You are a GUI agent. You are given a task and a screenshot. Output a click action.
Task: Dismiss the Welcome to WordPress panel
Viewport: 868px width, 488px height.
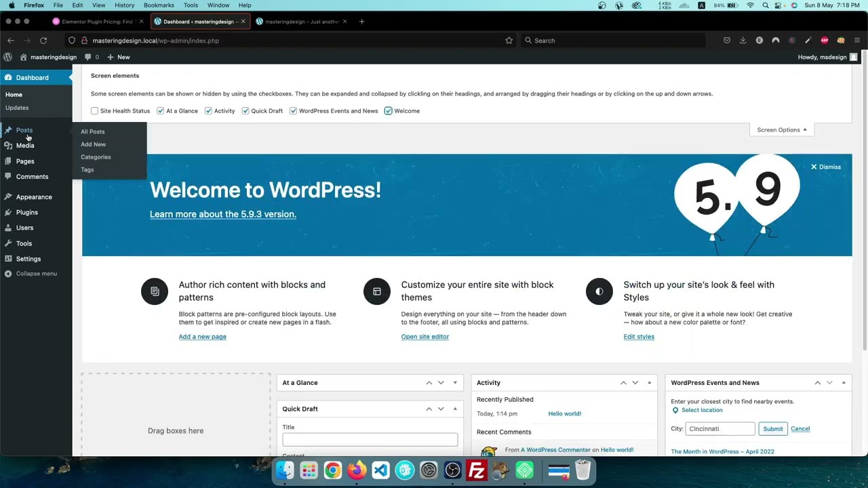[826, 167]
